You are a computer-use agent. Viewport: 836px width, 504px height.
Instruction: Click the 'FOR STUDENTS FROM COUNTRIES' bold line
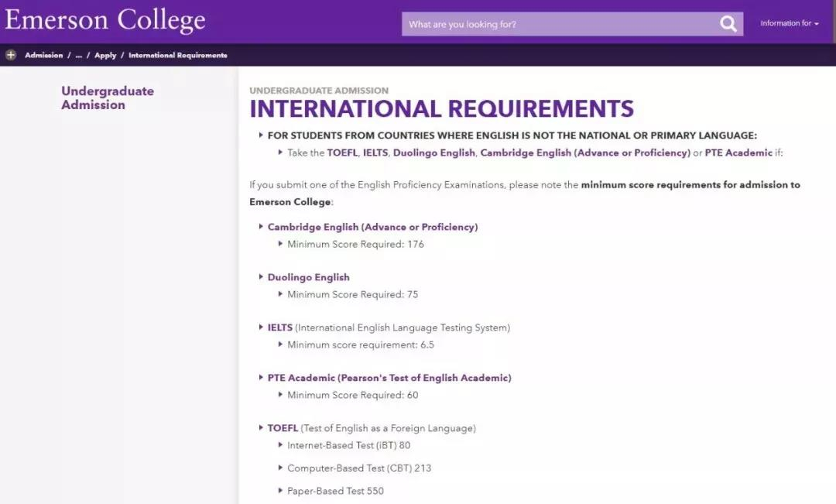[512, 135]
